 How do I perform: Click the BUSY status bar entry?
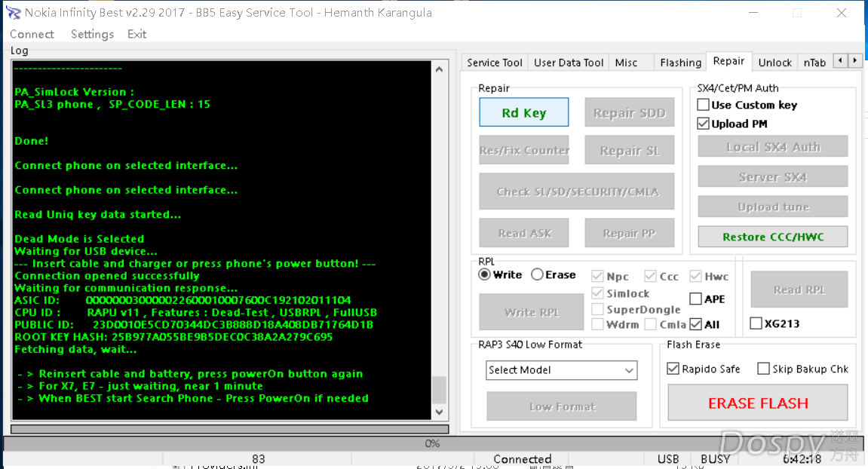pyautogui.click(x=715, y=459)
